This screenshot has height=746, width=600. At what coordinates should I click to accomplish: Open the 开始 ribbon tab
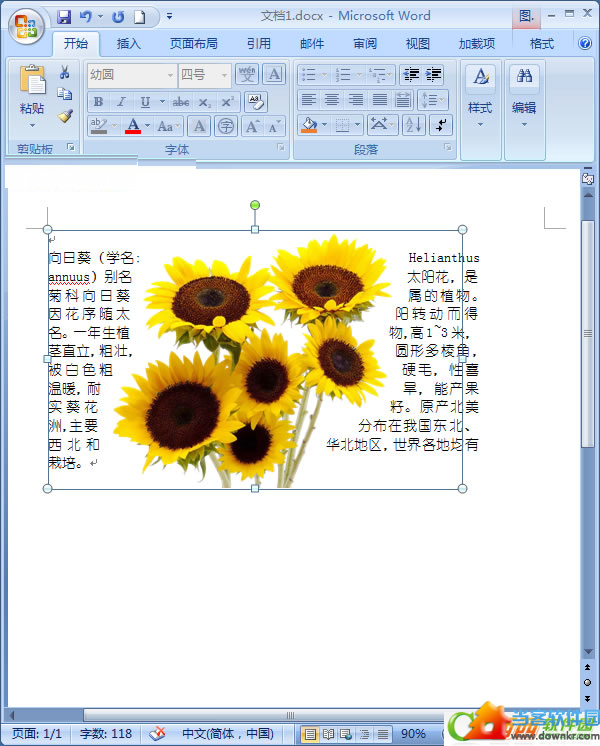(76, 44)
